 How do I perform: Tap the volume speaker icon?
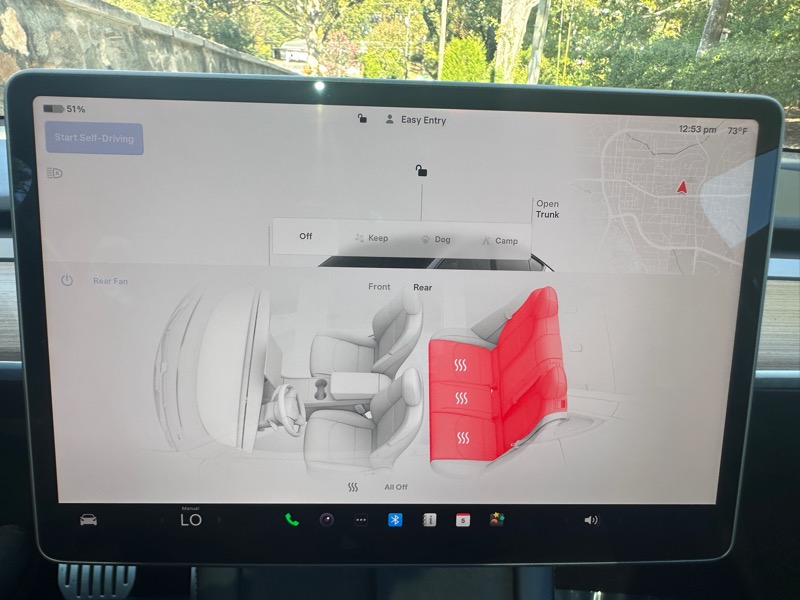coord(591,520)
